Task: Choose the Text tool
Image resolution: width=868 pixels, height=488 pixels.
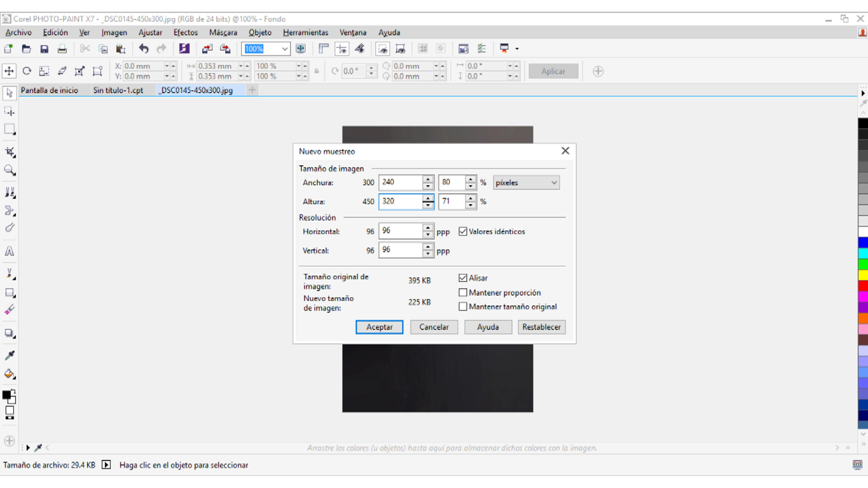Action: click(x=9, y=251)
